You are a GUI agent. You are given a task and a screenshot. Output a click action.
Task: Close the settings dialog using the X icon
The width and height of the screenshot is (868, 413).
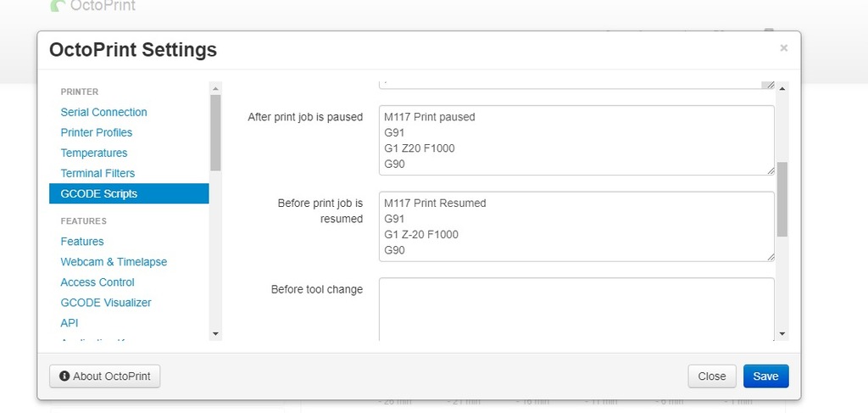[x=783, y=48]
